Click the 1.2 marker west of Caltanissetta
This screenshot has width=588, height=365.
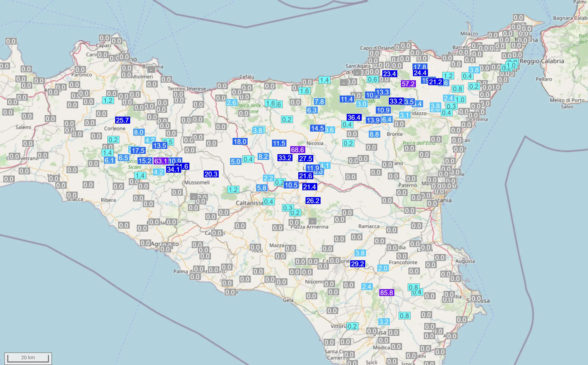tap(233, 190)
